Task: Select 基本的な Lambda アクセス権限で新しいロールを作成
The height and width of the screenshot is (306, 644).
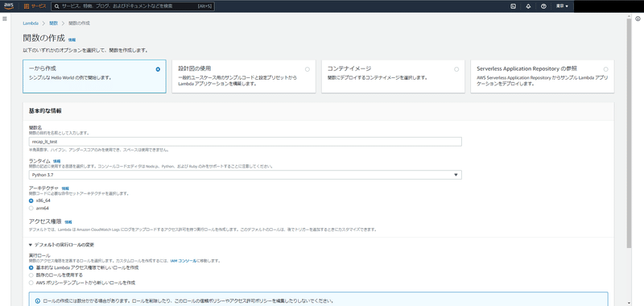Action: tap(31, 268)
